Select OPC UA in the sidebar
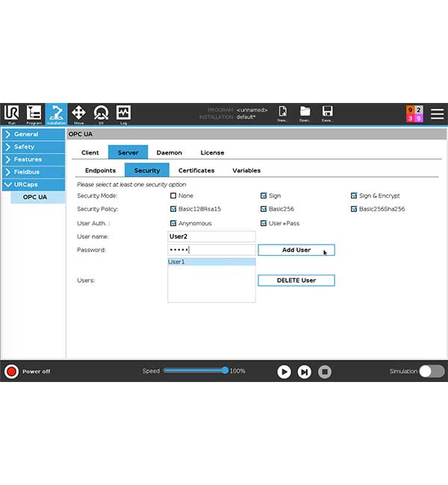Viewport: 448px width, 485px height. point(38,197)
